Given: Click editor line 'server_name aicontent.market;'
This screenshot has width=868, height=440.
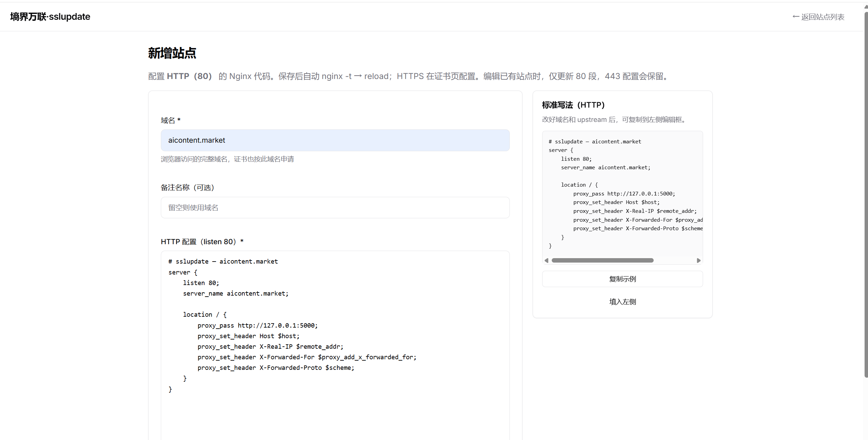Looking at the screenshot, I should pos(235,294).
